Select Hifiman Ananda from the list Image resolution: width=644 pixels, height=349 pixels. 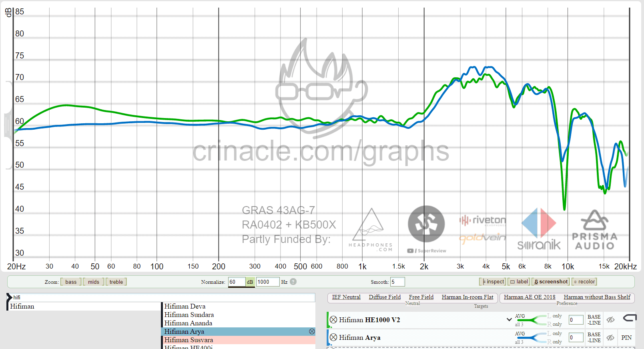239,323
